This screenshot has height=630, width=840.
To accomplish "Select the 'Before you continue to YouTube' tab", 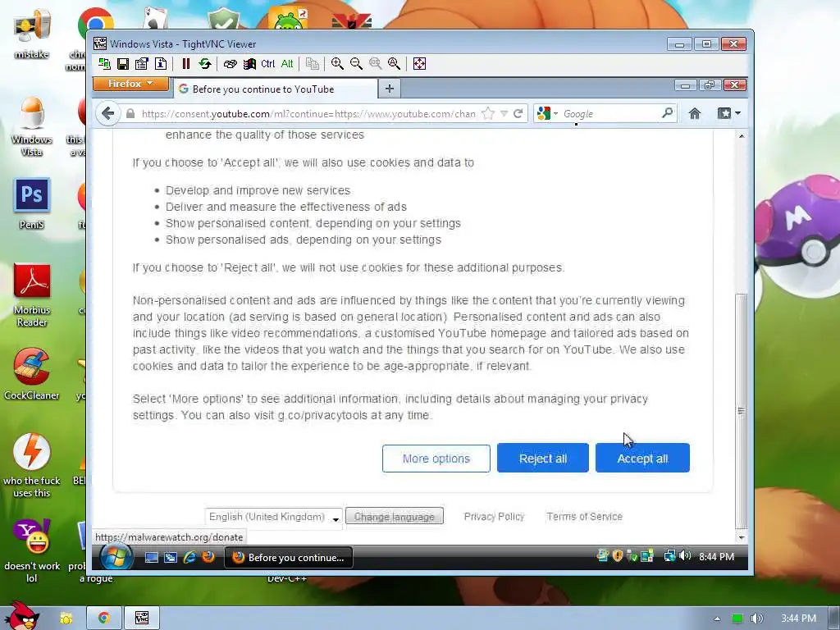I will 276,89.
